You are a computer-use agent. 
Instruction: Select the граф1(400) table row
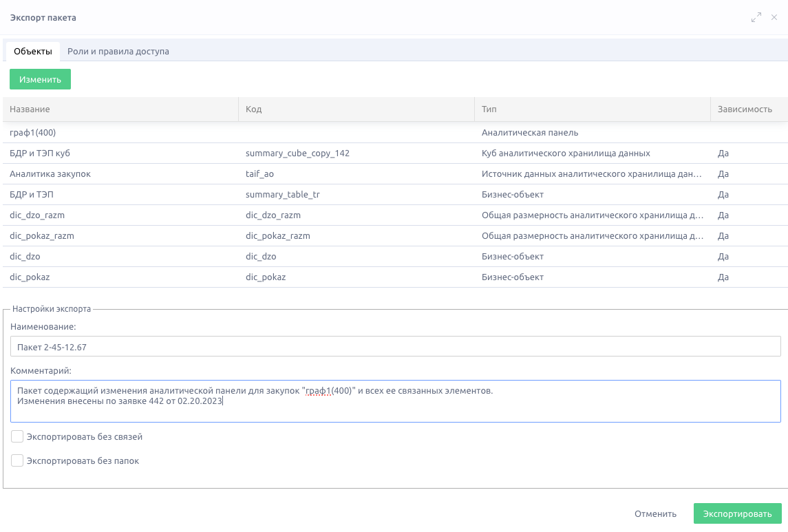tap(396, 133)
